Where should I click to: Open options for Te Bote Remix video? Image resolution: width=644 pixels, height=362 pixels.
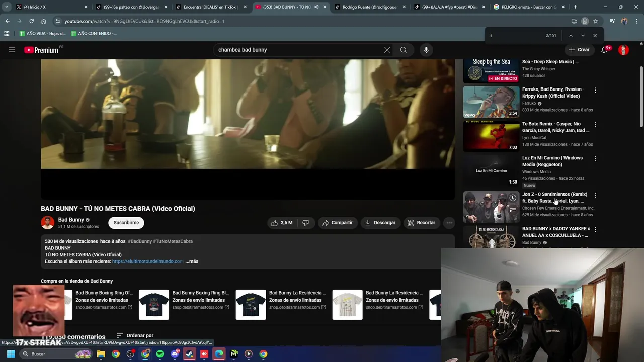pyautogui.click(x=595, y=124)
